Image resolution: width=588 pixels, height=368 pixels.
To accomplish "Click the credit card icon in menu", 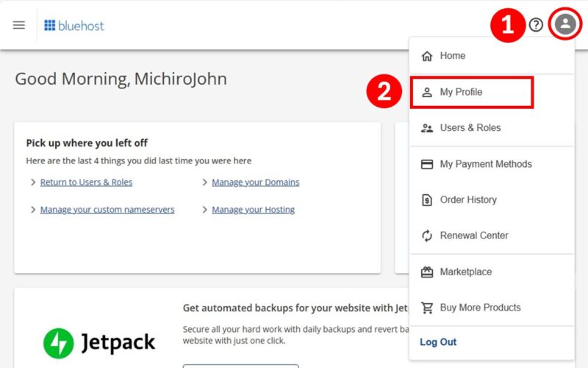I will coord(427,164).
